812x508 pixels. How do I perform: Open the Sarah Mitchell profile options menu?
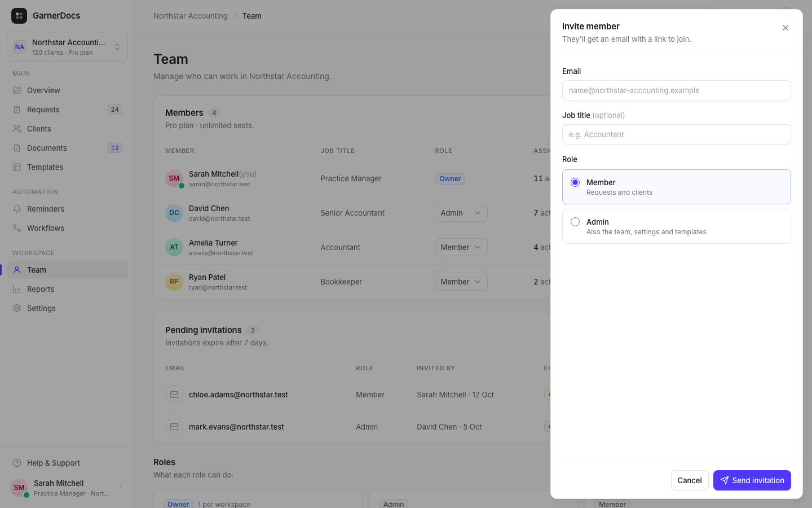pyautogui.click(x=120, y=488)
